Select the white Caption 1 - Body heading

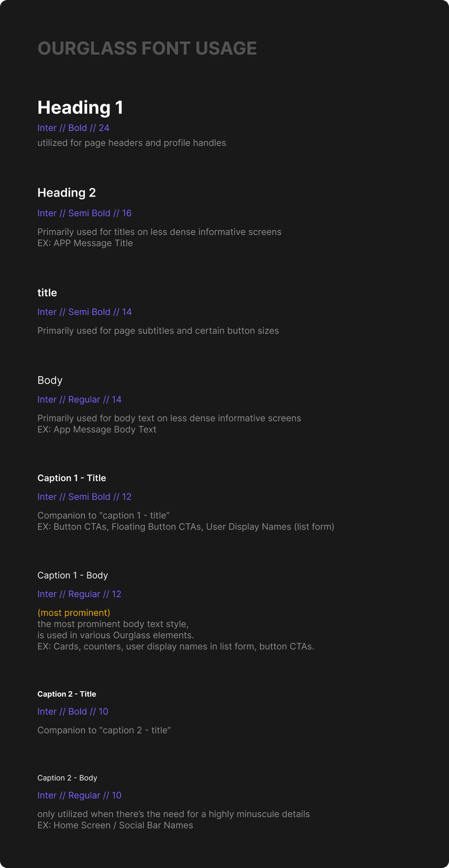(73, 575)
